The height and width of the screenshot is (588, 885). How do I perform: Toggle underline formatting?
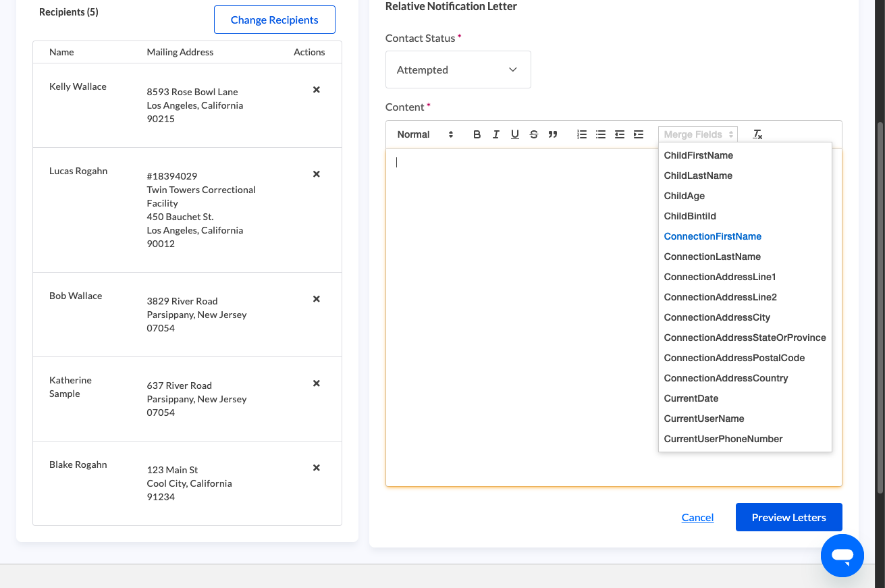[514, 134]
